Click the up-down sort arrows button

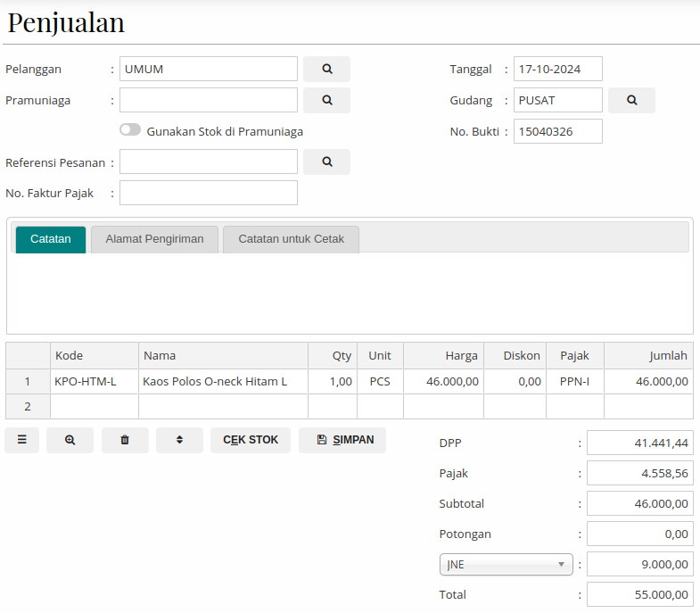click(179, 440)
